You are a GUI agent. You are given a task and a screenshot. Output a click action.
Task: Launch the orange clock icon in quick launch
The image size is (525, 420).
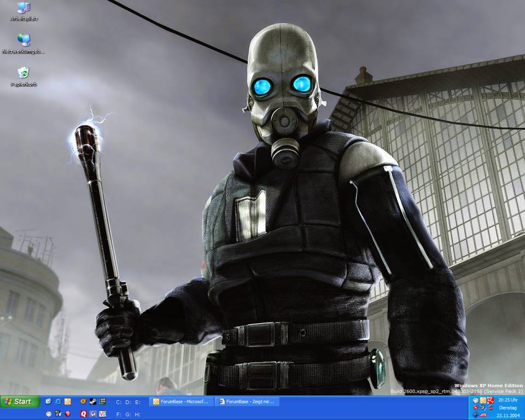68,401
